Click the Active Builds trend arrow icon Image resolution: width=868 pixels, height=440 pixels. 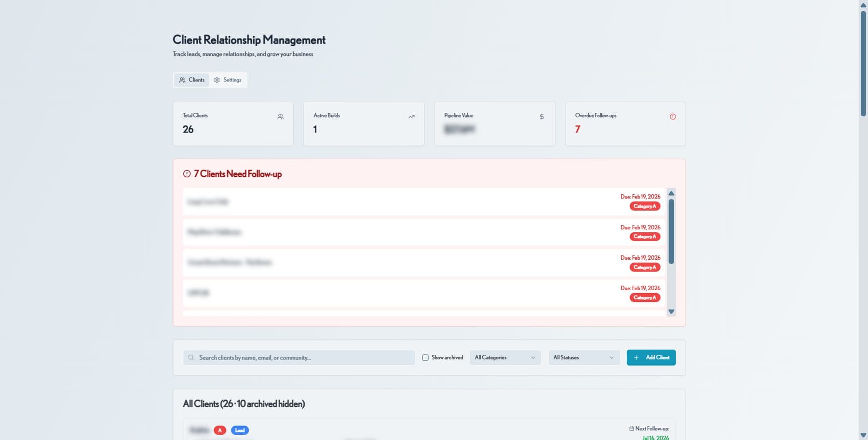(411, 117)
